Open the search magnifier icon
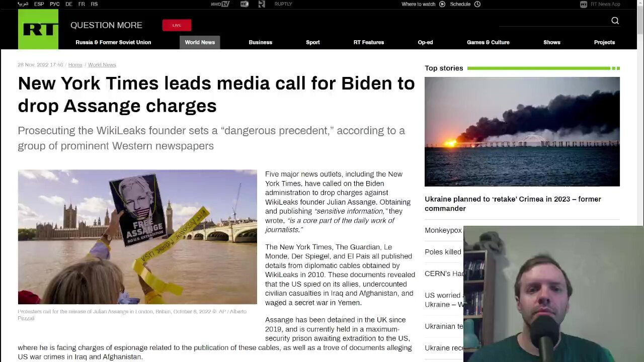This screenshot has width=644, height=362. pos(615,21)
